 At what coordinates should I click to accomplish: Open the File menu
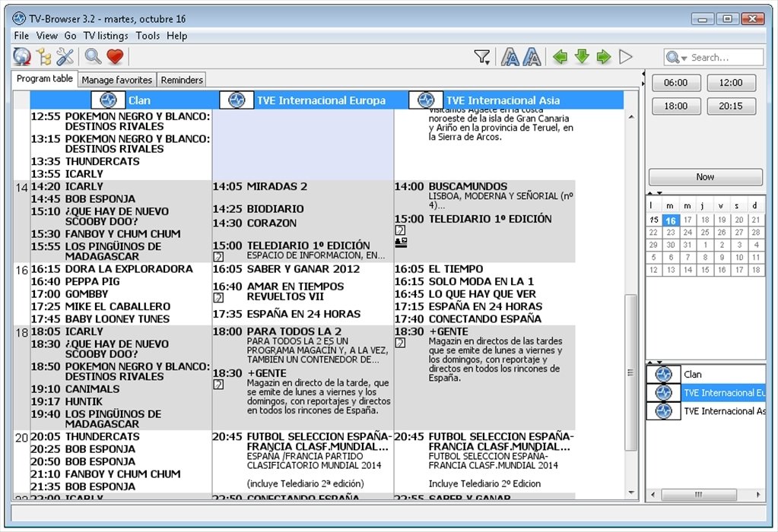coord(21,36)
